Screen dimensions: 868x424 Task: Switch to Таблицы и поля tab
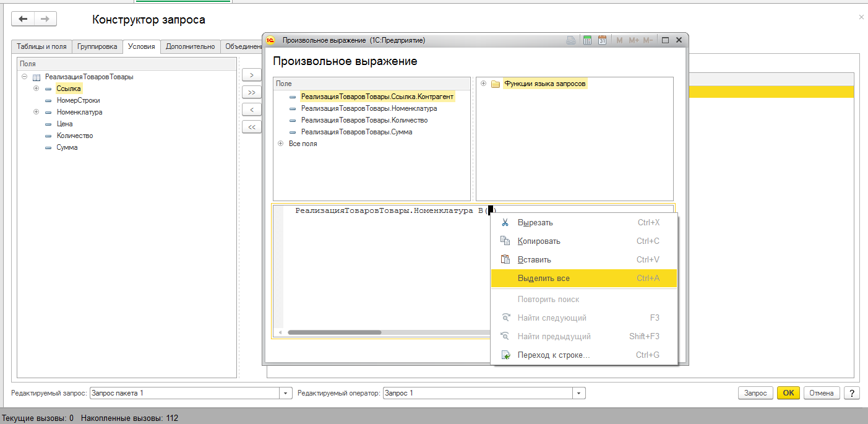point(41,46)
